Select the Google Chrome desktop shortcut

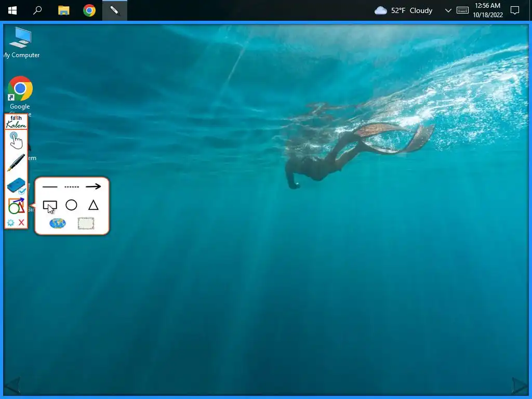pos(20,92)
